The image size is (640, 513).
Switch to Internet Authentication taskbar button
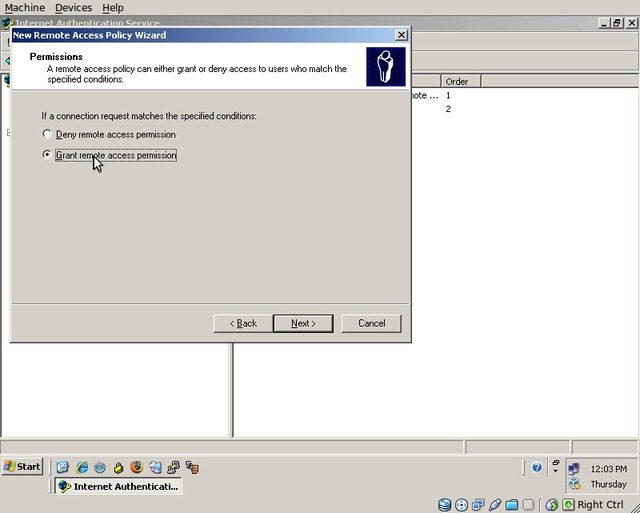[x=118, y=486]
